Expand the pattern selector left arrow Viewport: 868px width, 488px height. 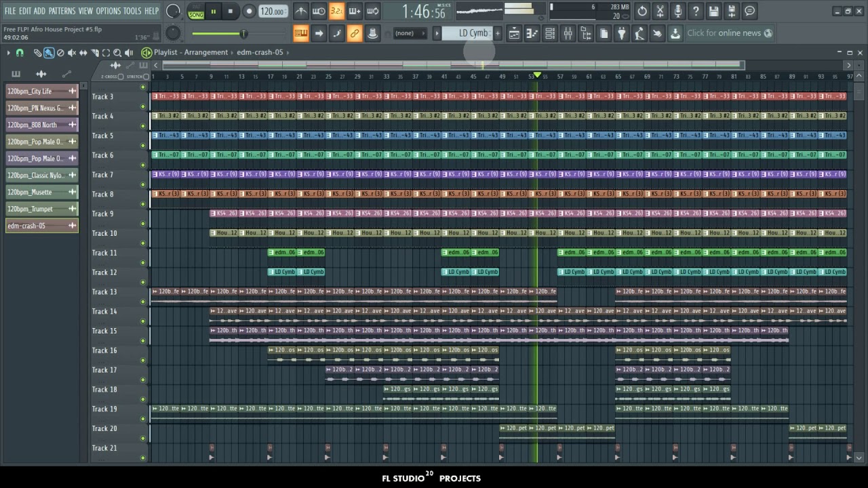pos(437,33)
